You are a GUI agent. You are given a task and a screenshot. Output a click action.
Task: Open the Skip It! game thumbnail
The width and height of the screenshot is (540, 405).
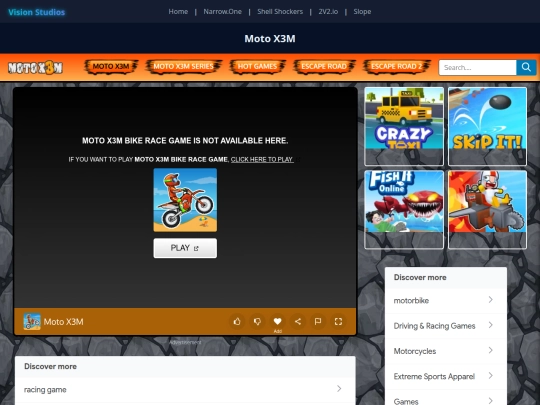pos(487,126)
